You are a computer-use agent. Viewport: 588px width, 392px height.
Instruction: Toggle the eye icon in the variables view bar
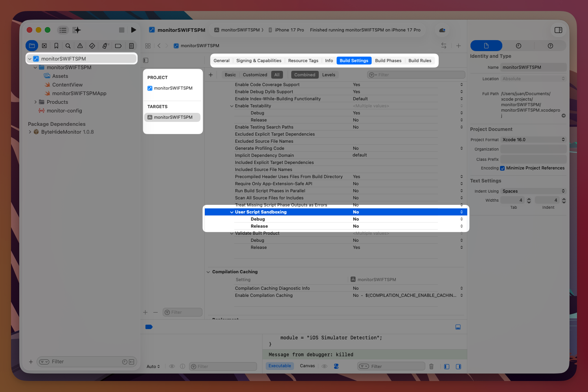[x=172, y=366]
